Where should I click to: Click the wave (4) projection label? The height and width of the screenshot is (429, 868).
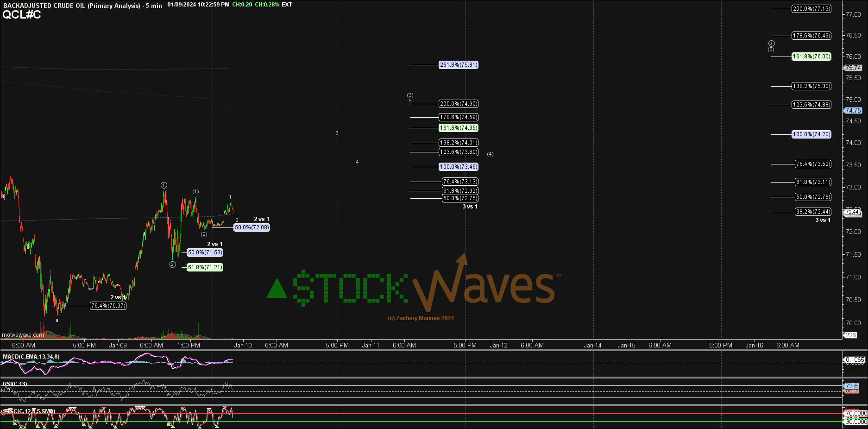490,154
